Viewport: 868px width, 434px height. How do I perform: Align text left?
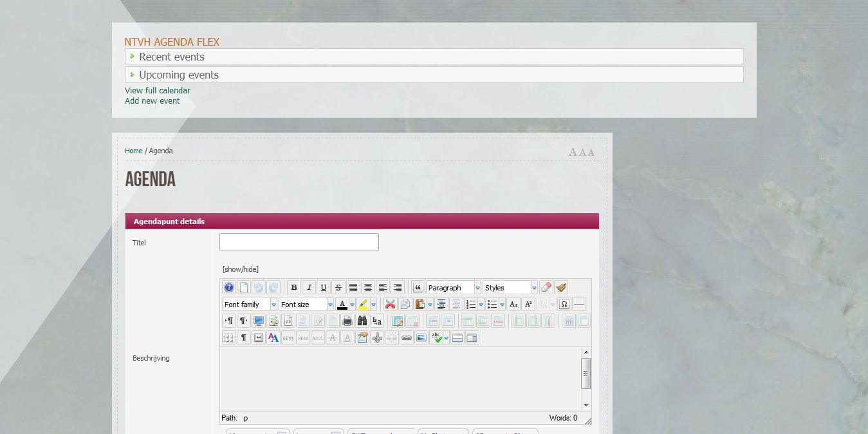383,288
